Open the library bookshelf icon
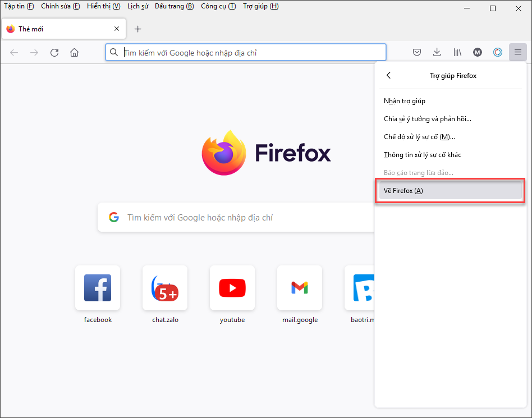The width and height of the screenshot is (532, 418). [457, 52]
